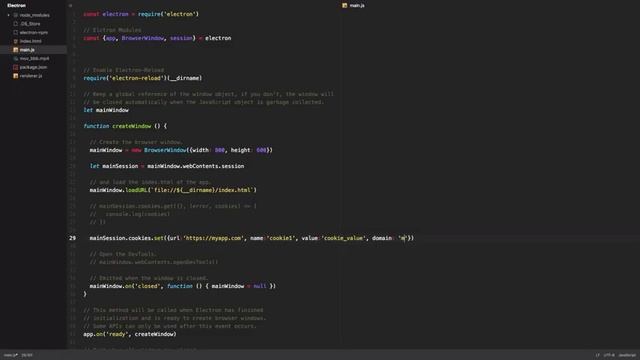The width and height of the screenshot is (640, 360).
Task: Click the electron-npm file icon in tree
Action: [x=16, y=32]
